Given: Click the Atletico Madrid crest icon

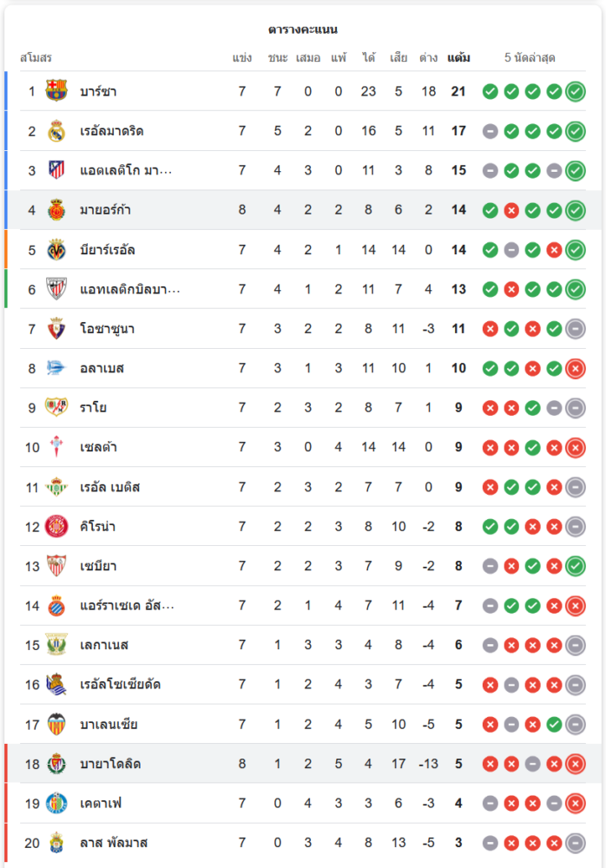Looking at the screenshot, I should tap(56, 170).
